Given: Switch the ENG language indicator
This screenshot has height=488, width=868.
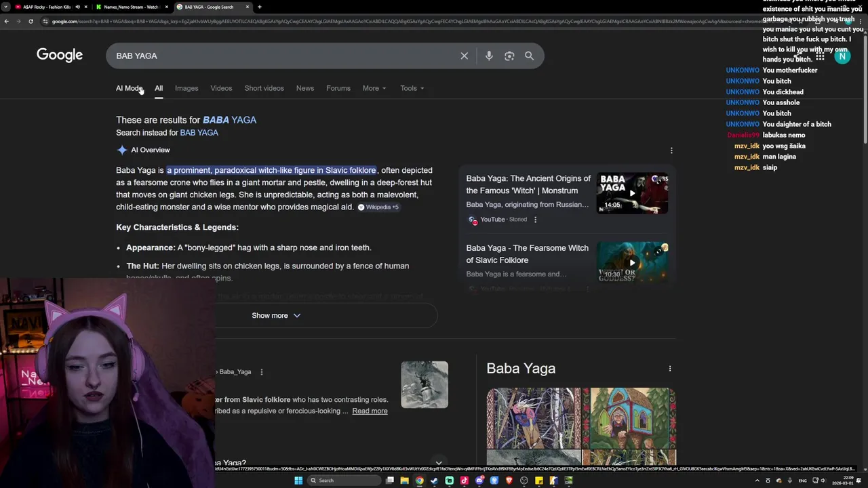Looking at the screenshot, I should (x=803, y=481).
